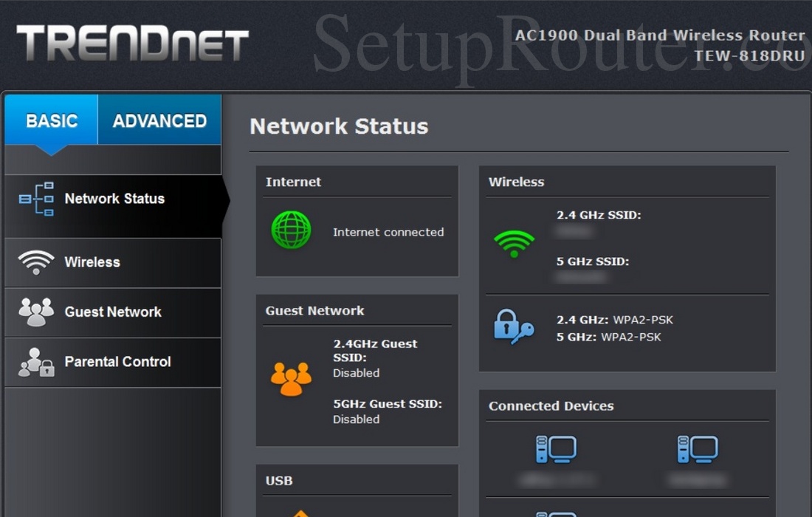Open the Parental Control menu item

[x=117, y=362]
